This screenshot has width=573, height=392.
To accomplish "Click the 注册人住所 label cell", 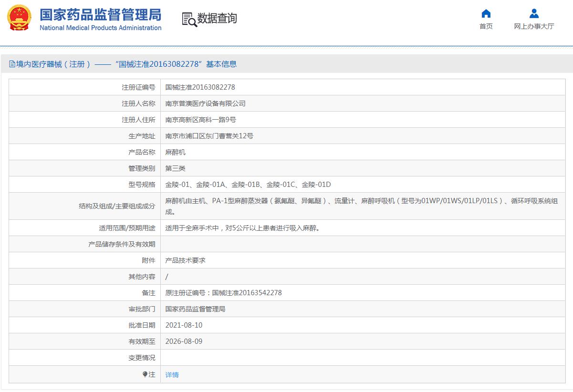I will point(85,120).
